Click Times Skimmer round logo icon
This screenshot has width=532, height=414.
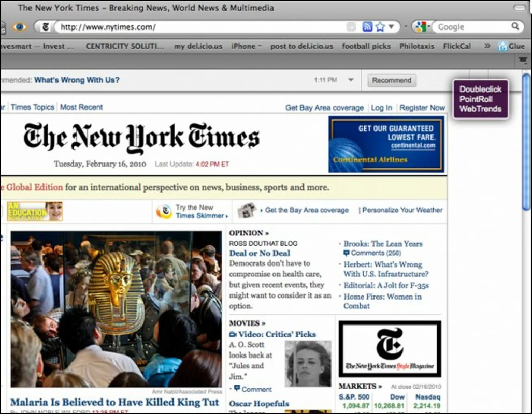pyautogui.click(x=164, y=212)
